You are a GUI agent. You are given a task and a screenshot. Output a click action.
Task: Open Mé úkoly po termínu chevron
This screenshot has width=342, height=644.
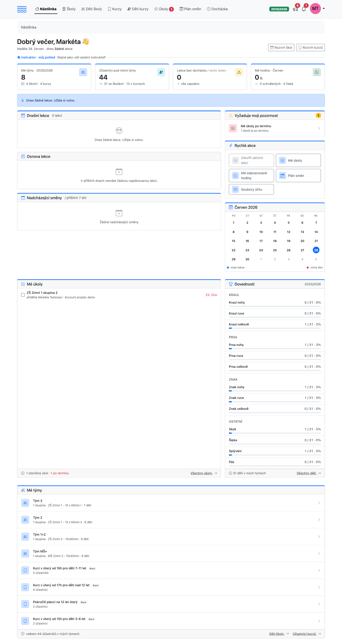tap(319, 128)
